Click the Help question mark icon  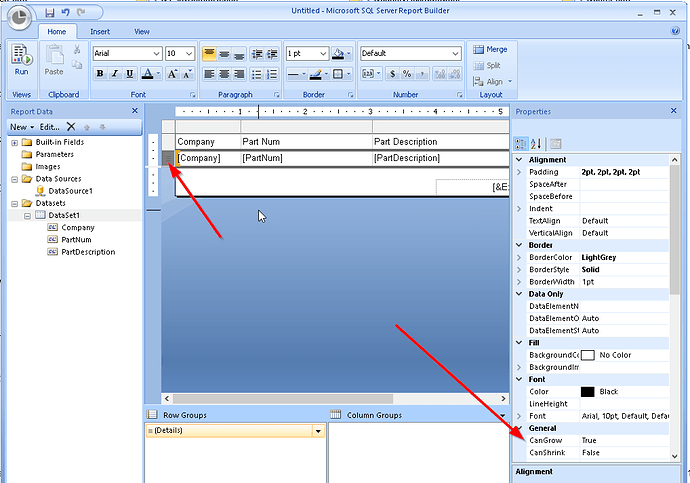[675, 31]
